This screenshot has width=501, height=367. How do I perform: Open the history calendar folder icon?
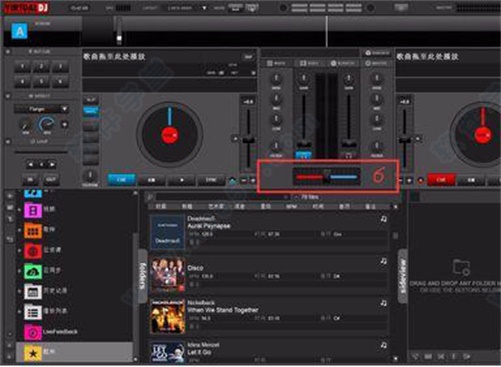pos(33,292)
